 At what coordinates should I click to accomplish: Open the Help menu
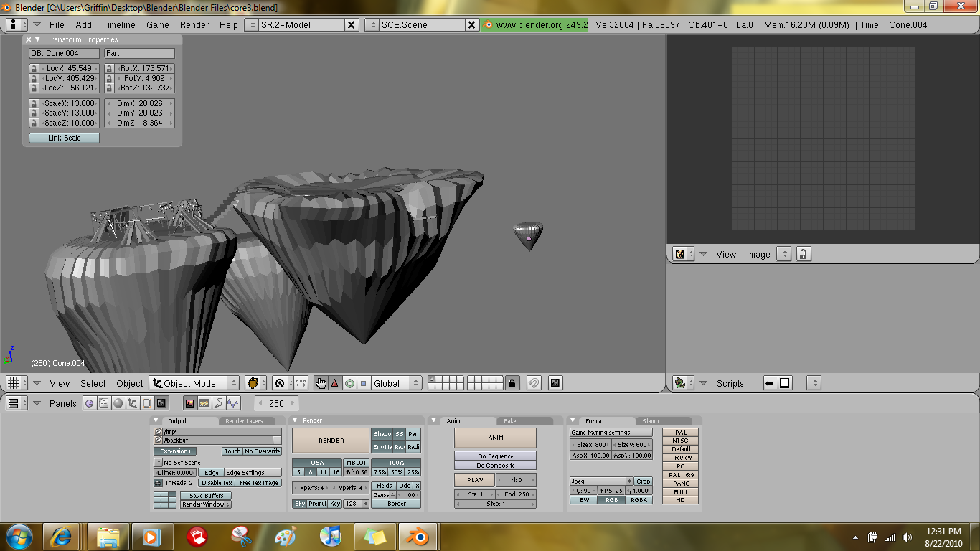[229, 24]
